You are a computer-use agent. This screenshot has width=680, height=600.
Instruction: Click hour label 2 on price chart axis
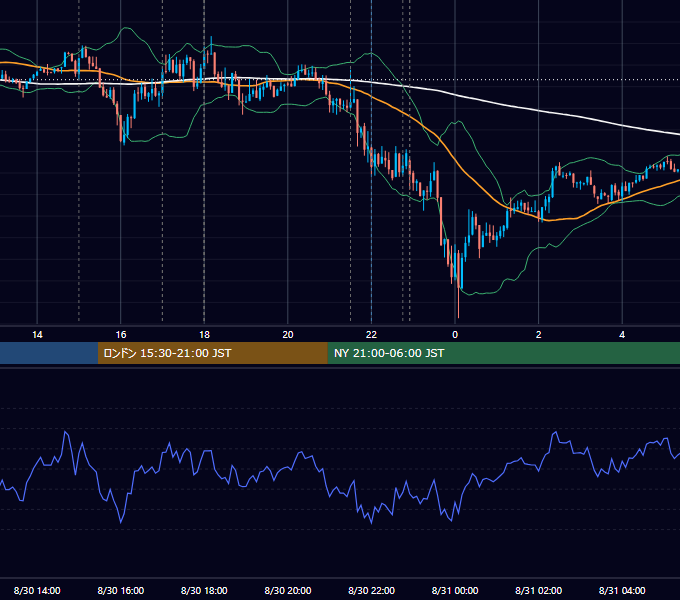(539, 335)
